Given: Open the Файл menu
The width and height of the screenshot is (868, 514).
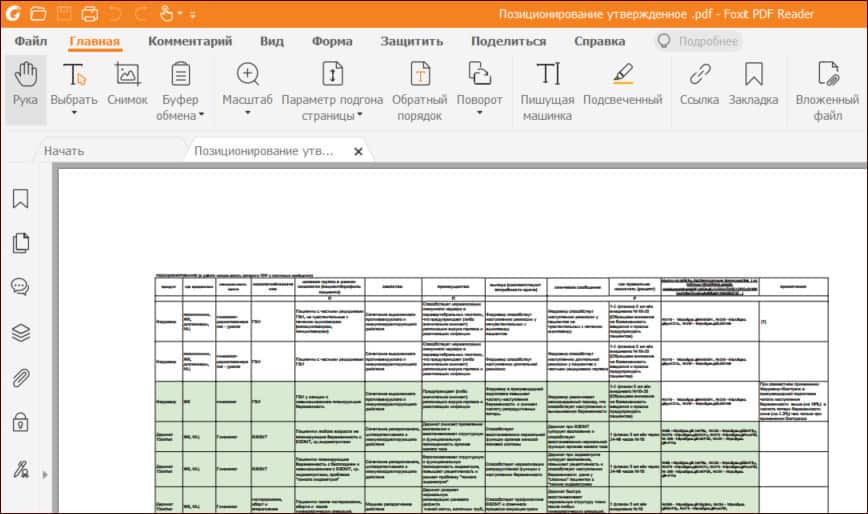Looking at the screenshot, I should (x=31, y=41).
